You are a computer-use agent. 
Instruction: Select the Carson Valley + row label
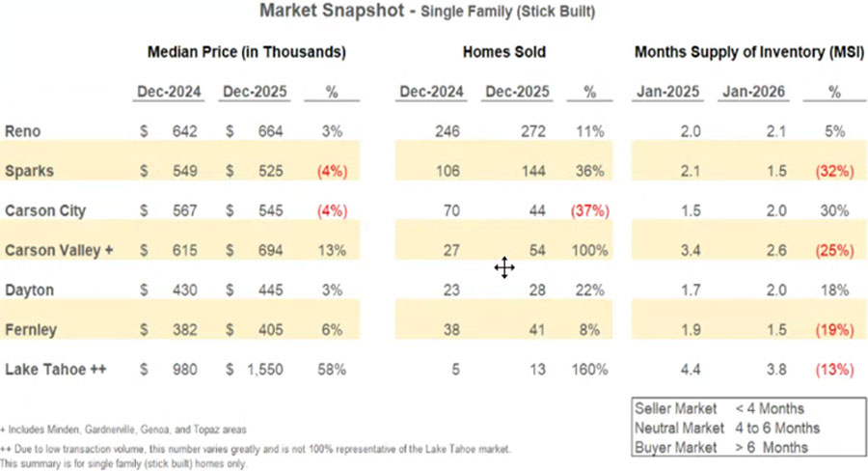point(60,250)
